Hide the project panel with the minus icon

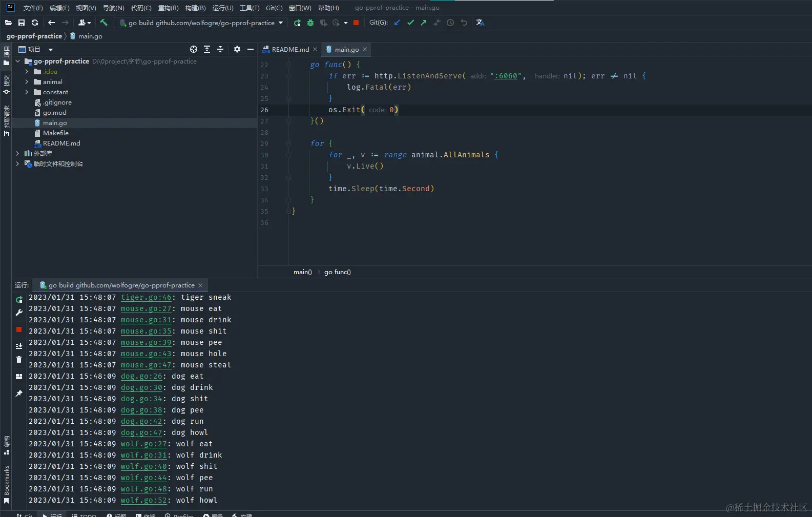click(251, 49)
